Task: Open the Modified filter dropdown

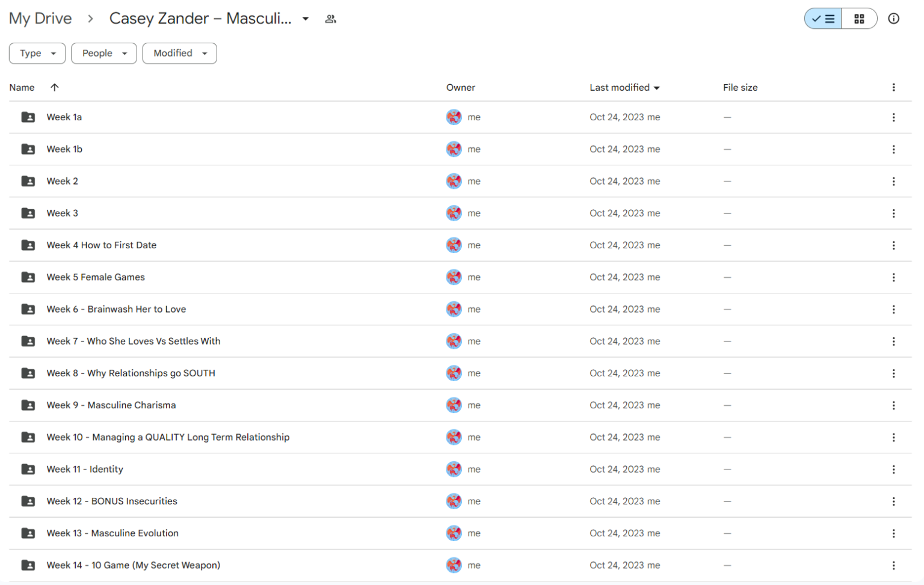Action: point(179,54)
